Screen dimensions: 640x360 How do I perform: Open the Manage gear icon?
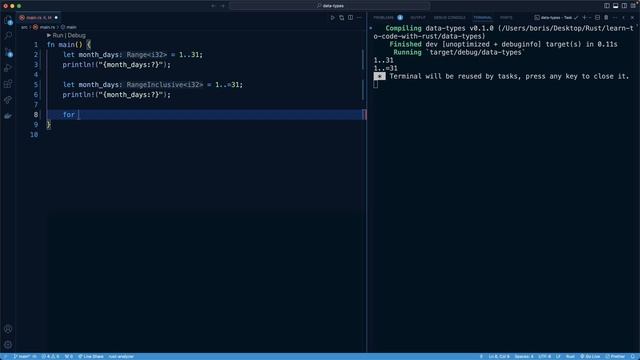pyautogui.click(x=8, y=345)
